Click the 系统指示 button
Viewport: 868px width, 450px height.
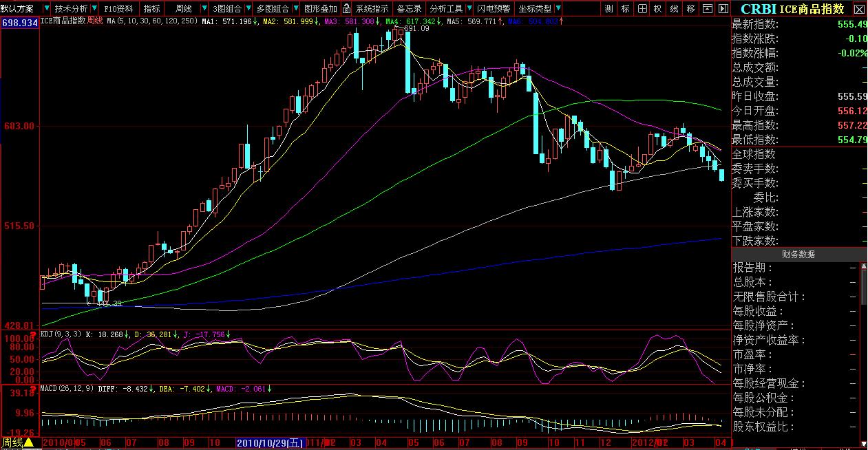372,9
